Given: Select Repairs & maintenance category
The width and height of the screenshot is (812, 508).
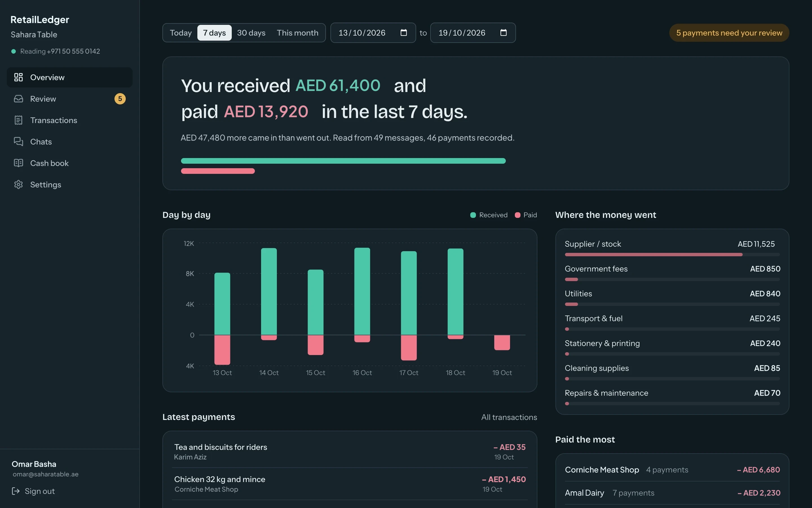Looking at the screenshot, I should tap(672, 397).
